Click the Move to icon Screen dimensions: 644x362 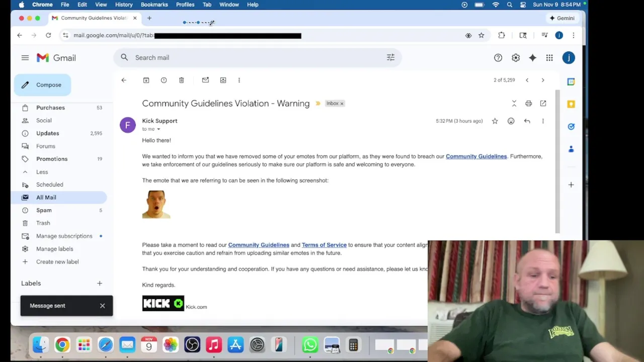tap(223, 80)
